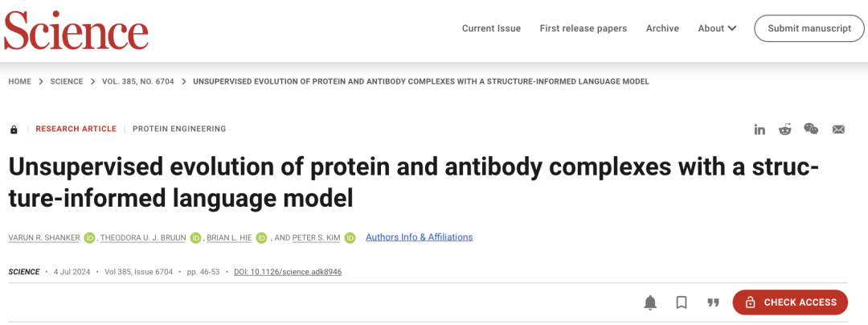The image size is (868, 325).
Task: Share article by email envelope icon
Action: (838, 130)
